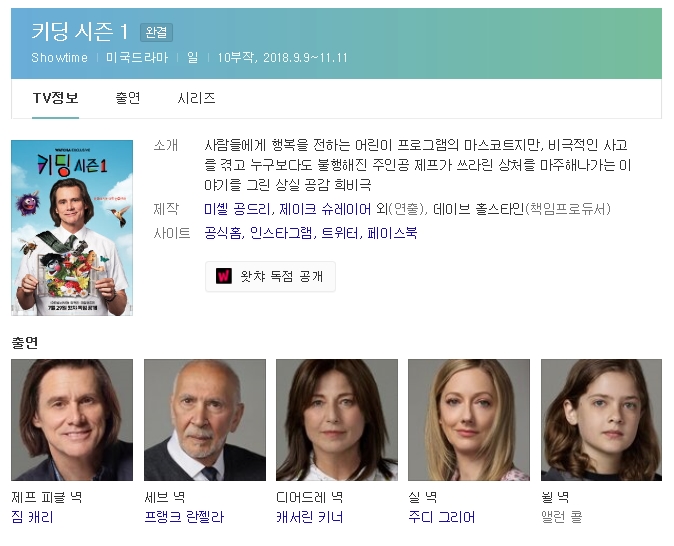Screen dimensions: 674x546
Task: Open the 짐 캐리 actor link
Action: [32, 517]
